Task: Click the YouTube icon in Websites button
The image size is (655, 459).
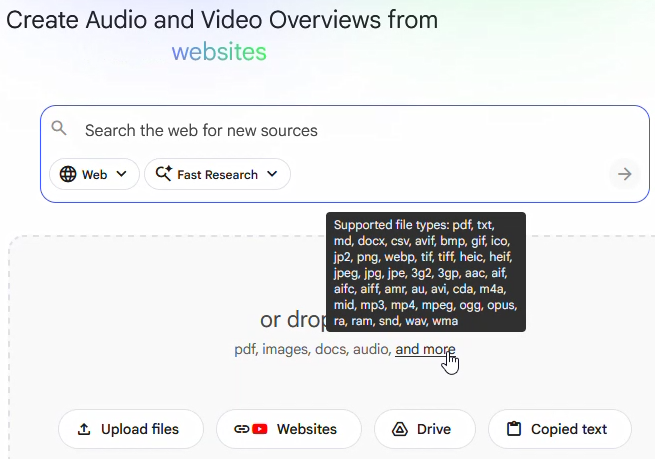Action: coord(260,429)
